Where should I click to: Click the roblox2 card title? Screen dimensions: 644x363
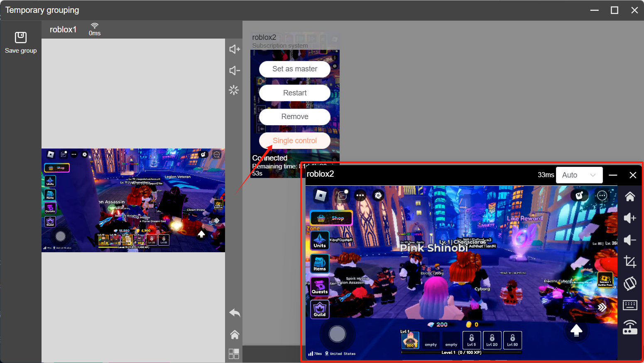[264, 37]
